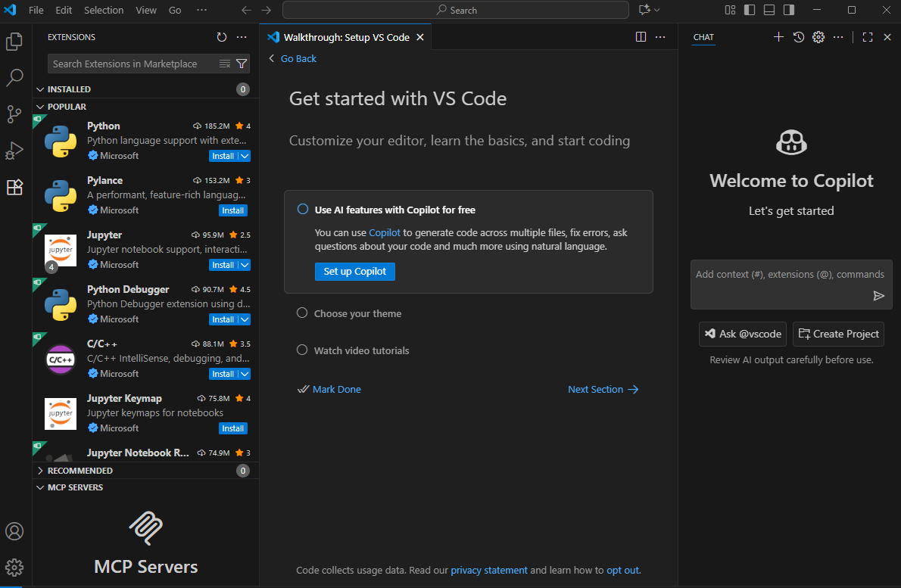This screenshot has height=588, width=901.
Task: Navigate back with the arrow
Action: pyautogui.click(x=247, y=11)
